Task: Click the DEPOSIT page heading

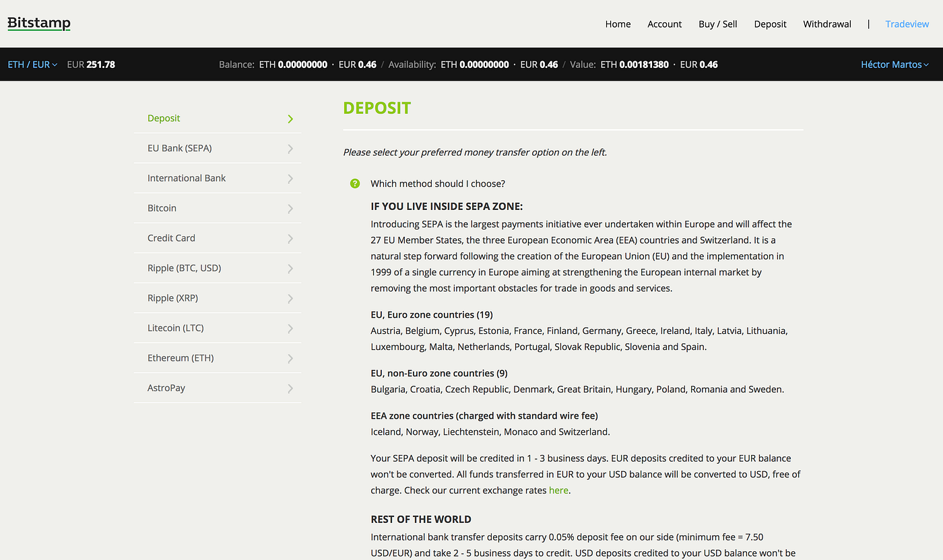Action: (x=377, y=108)
